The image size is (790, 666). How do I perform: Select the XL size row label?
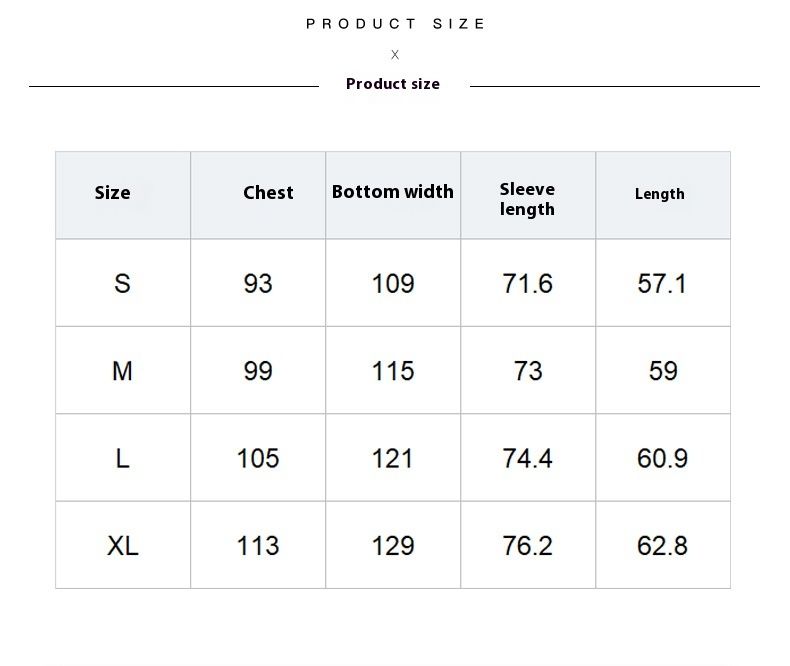click(122, 546)
